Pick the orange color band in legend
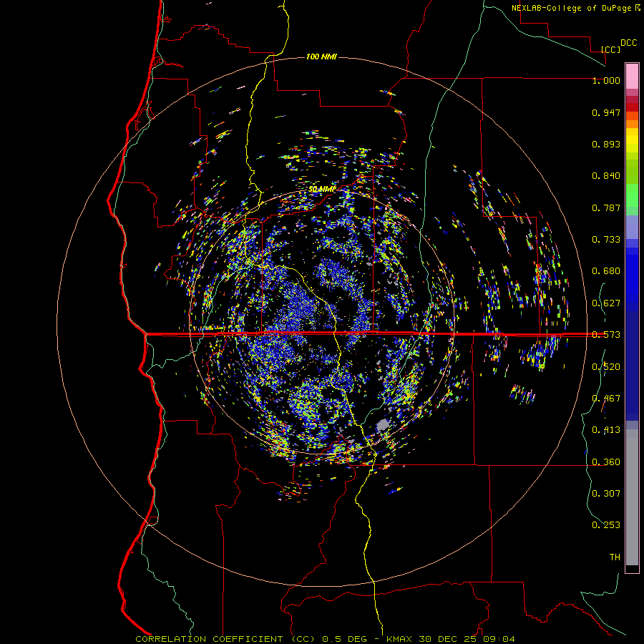The height and width of the screenshot is (644, 644). click(632, 124)
